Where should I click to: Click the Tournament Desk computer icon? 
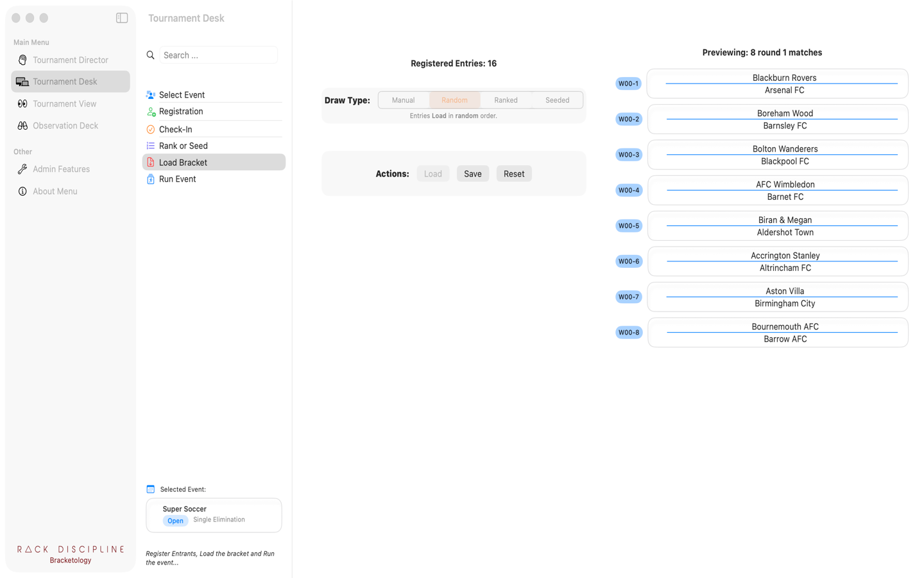pos(22,82)
